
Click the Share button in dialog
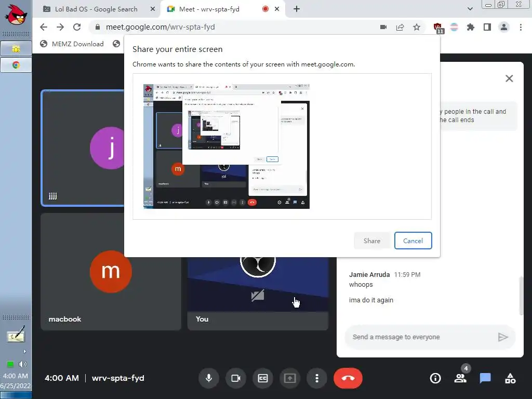(372, 241)
